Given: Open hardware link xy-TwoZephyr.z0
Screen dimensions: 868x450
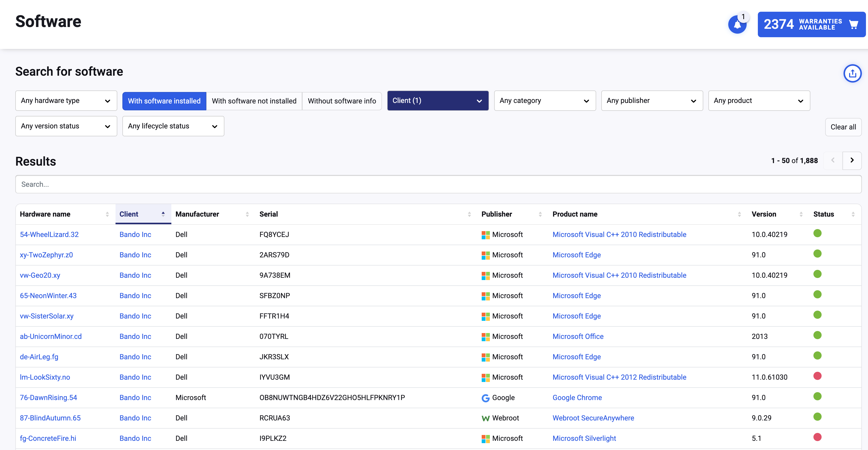Looking at the screenshot, I should pyautogui.click(x=46, y=255).
